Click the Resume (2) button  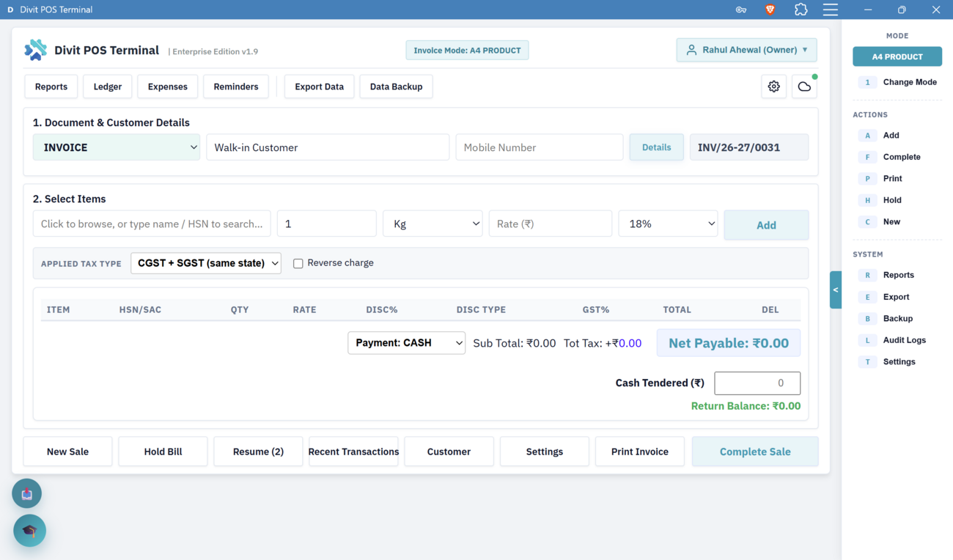[258, 452]
